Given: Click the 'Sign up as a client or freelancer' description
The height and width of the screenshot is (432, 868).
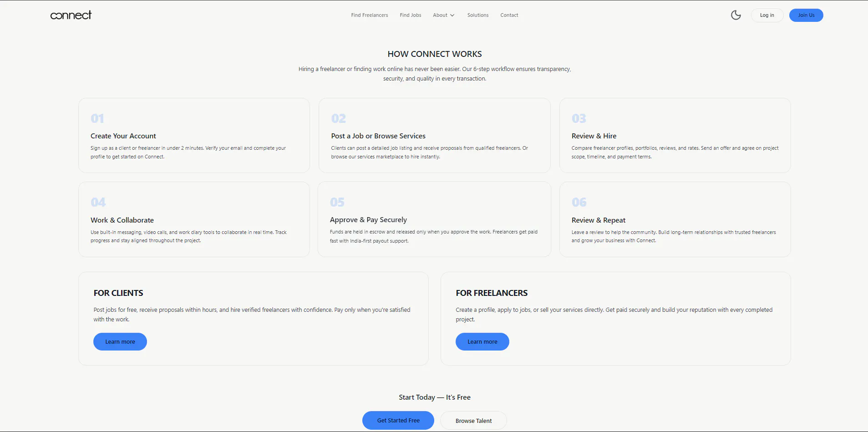Looking at the screenshot, I should [188, 152].
